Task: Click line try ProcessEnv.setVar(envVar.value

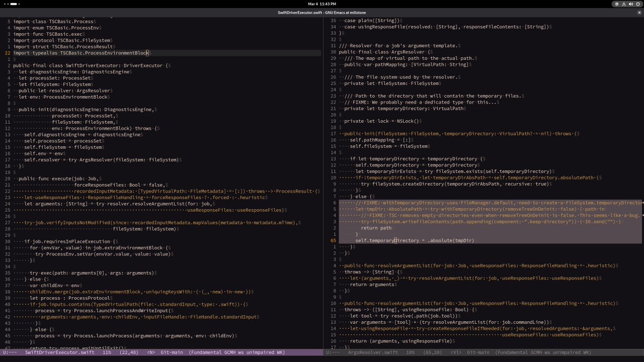Action: [104, 254]
